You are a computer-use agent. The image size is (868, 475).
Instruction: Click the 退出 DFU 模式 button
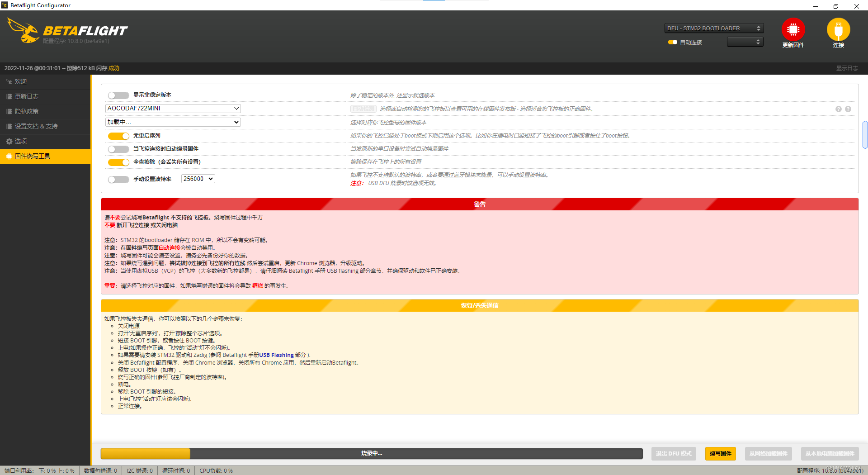(674, 454)
